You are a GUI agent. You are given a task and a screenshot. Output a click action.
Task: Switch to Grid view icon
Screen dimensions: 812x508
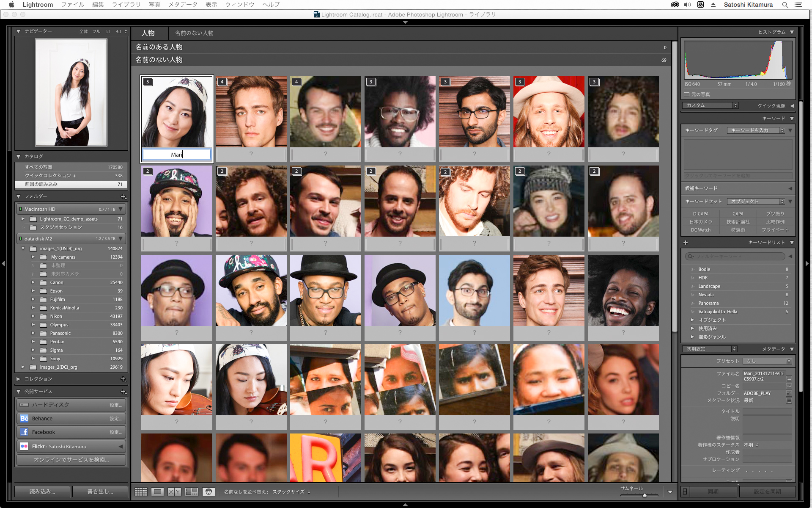tap(141, 491)
